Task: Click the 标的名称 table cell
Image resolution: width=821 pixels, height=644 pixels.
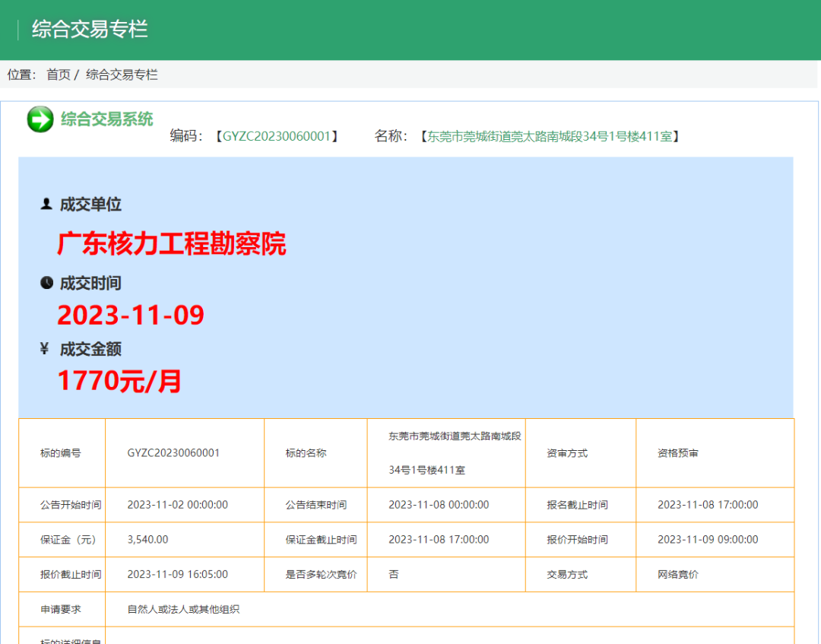Action: (x=315, y=453)
